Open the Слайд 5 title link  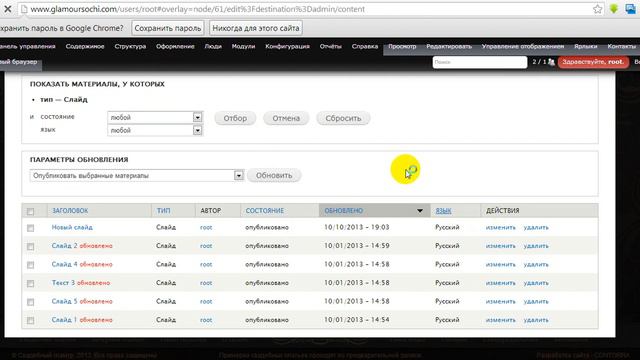pyautogui.click(x=64, y=301)
